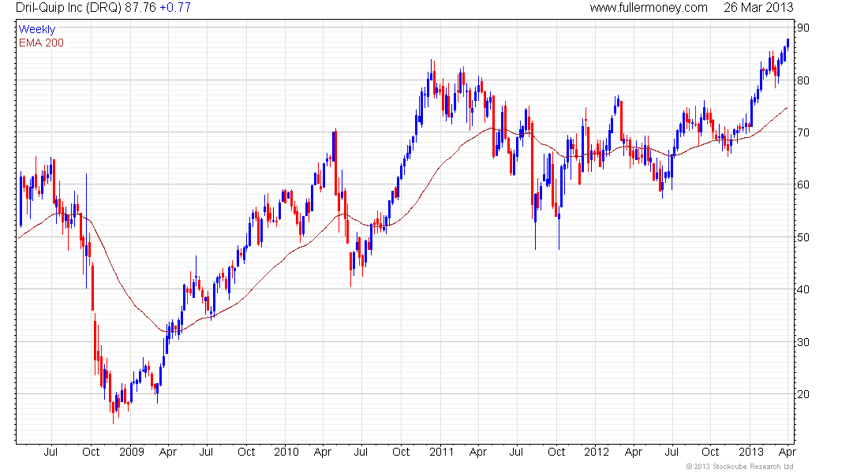Image resolution: width=868 pixels, height=473 pixels.
Task: Click the right end of the EMA line
Action: point(787,108)
